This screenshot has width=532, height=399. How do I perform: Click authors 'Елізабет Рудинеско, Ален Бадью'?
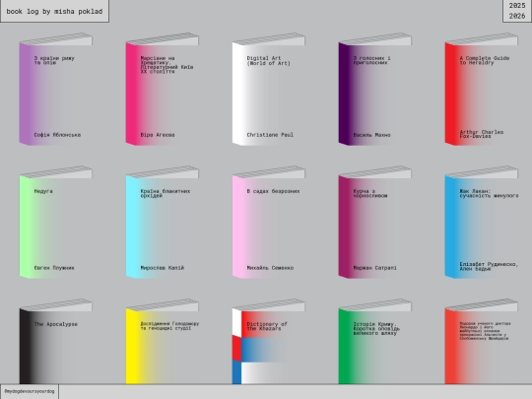pos(489,267)
